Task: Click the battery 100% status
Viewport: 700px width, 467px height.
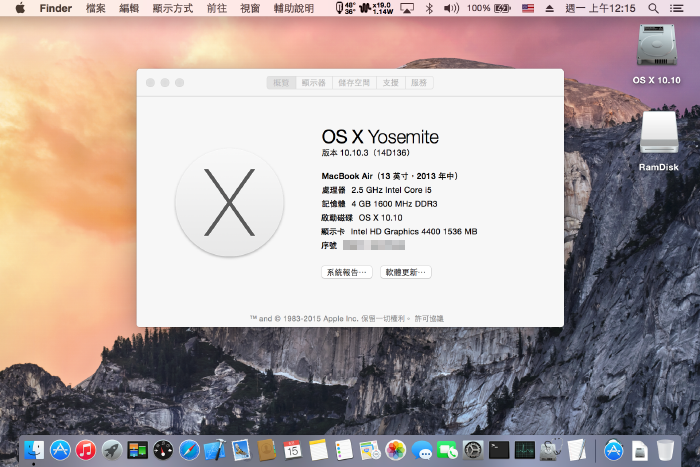Action: pos(489,8)
